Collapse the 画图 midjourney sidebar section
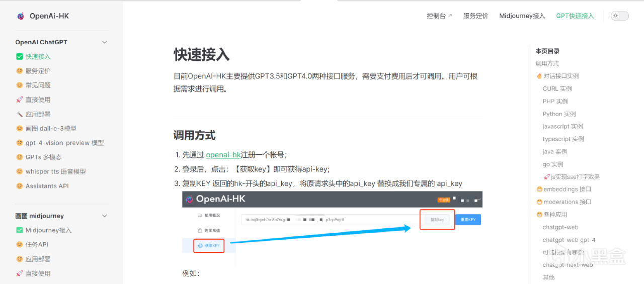Image resolution: width=644 pixels, height=284 pixels. [x=105, y=216]
